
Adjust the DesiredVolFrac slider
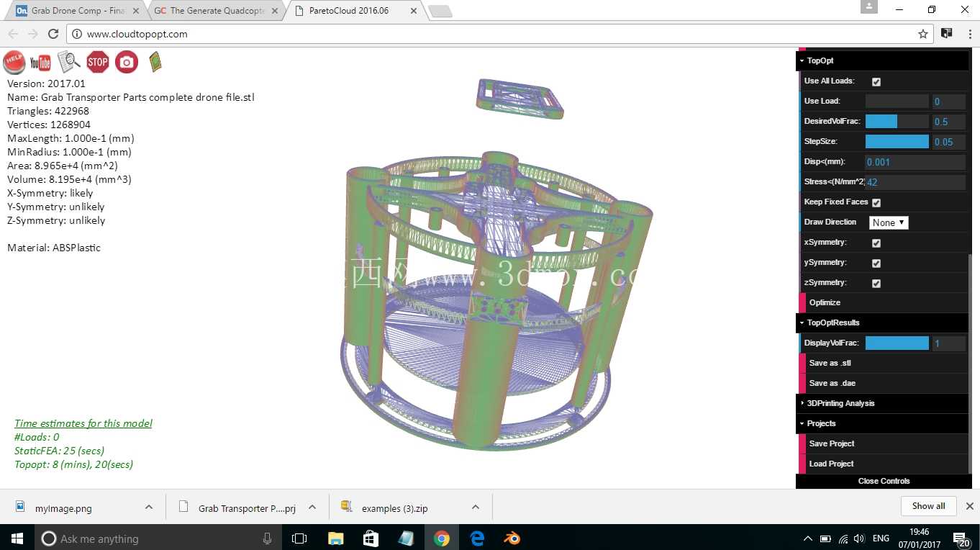(x=897, y=121)
